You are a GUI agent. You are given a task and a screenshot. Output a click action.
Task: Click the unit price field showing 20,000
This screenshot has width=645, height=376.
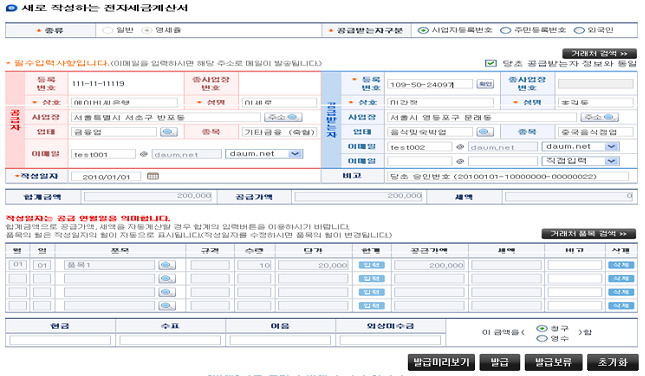pyautogui.click(x=313, y=265)
